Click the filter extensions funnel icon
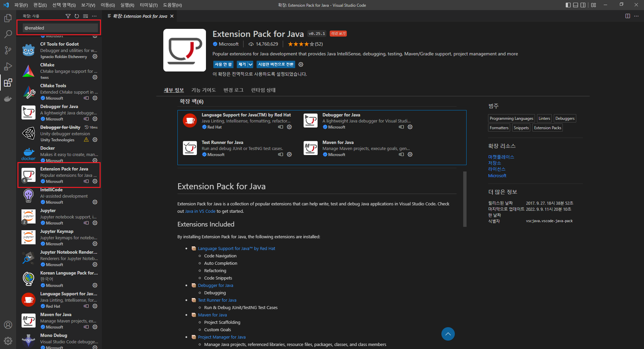 pos(68,16)
